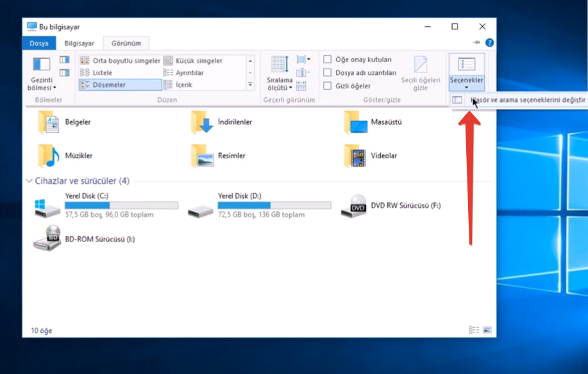Click the 10 öğe status text
The width and height of the screenshot is (588, 374).
[x=42, y=330]
